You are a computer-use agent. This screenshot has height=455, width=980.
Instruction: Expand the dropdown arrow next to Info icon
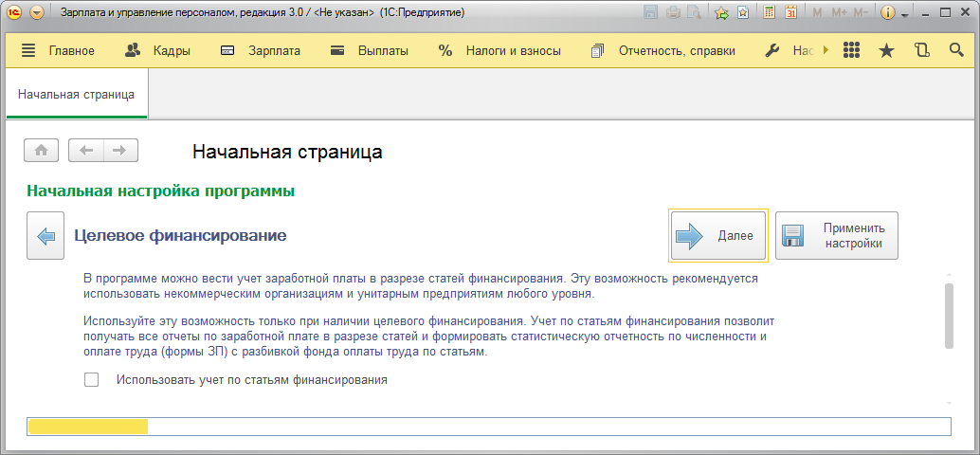tap(904, 14)
